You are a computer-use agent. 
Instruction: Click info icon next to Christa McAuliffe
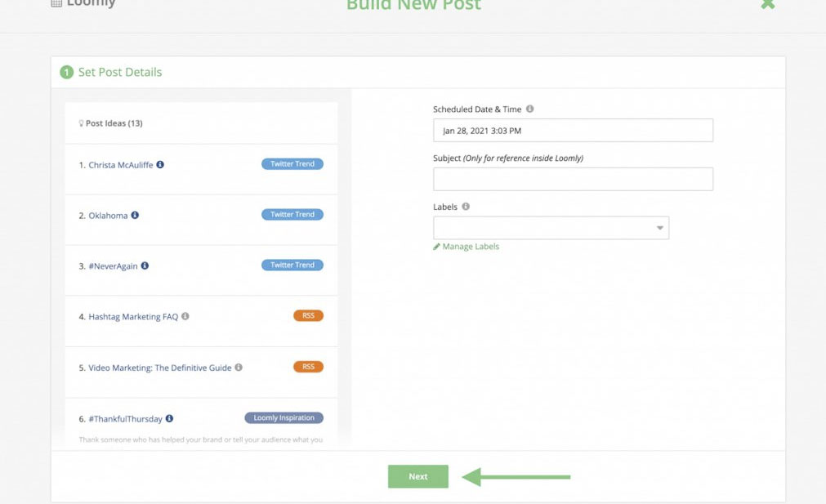(160, 164)
